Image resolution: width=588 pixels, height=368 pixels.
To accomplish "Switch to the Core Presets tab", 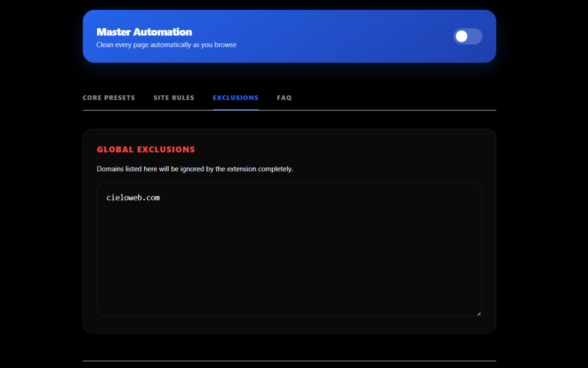I will click(x=108, y=98).
